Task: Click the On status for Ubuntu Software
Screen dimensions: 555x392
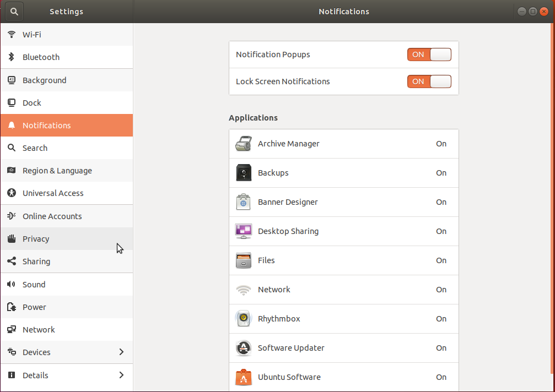Action: click(441, 377)
